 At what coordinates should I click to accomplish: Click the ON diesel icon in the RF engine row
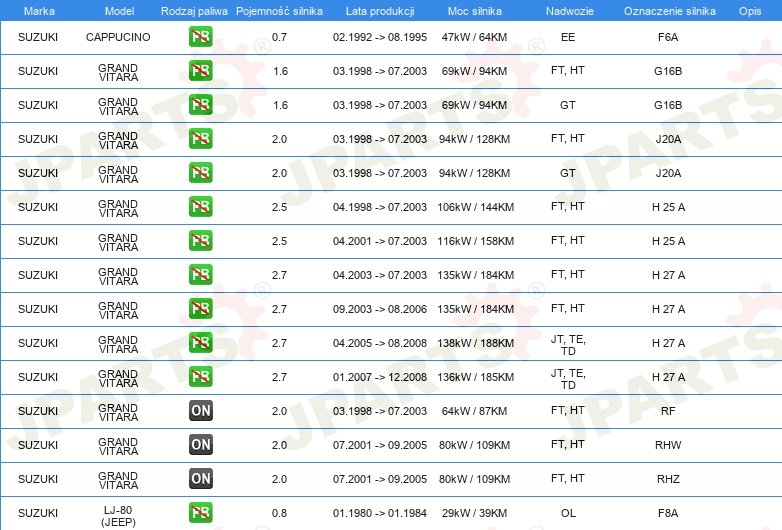200,410
